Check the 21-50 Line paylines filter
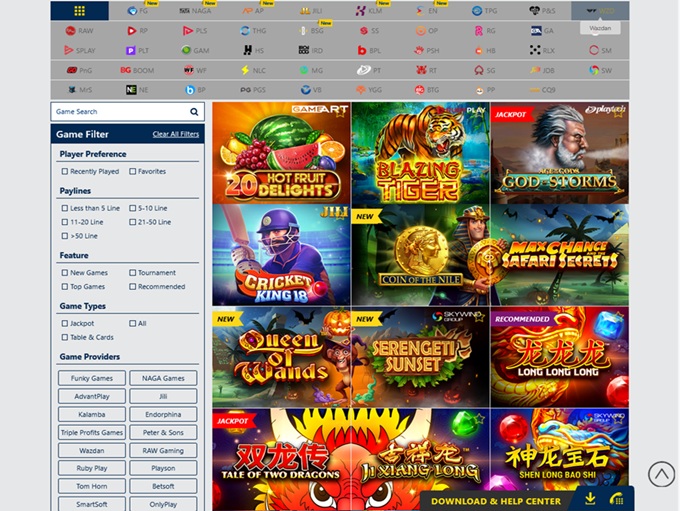The height and width of the screenshot is (511, 680). click(133, 222)
